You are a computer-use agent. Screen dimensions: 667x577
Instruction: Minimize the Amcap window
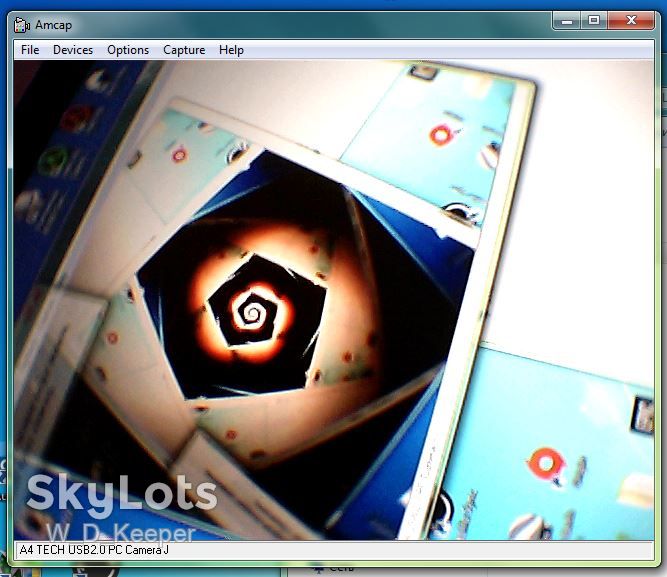(566, 20)
